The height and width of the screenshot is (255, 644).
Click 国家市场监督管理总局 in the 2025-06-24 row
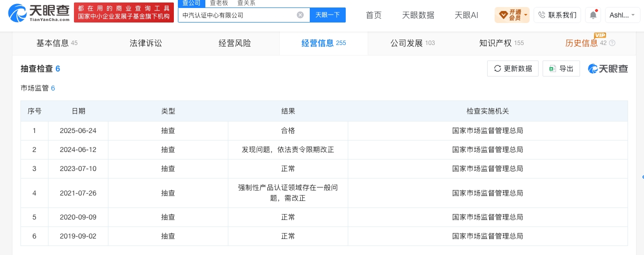coord(488,130)
